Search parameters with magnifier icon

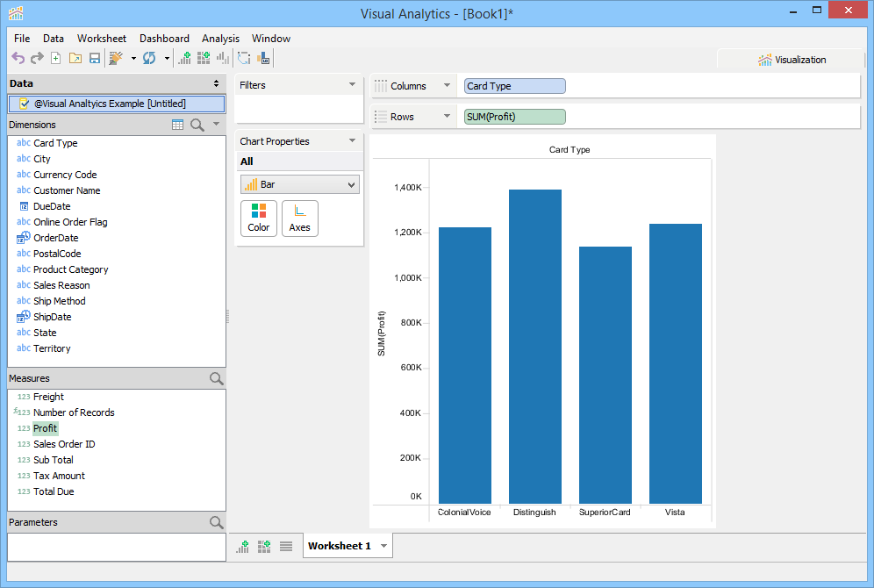216,523
